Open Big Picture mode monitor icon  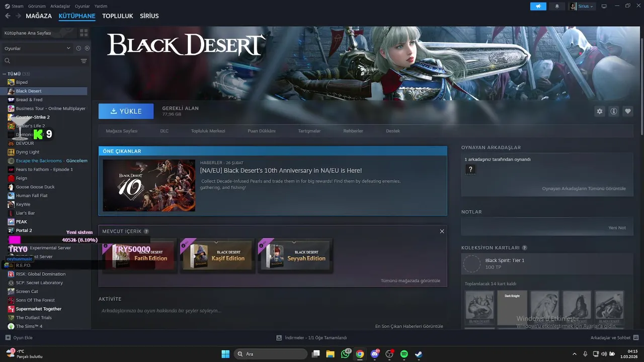coord(604,6)
